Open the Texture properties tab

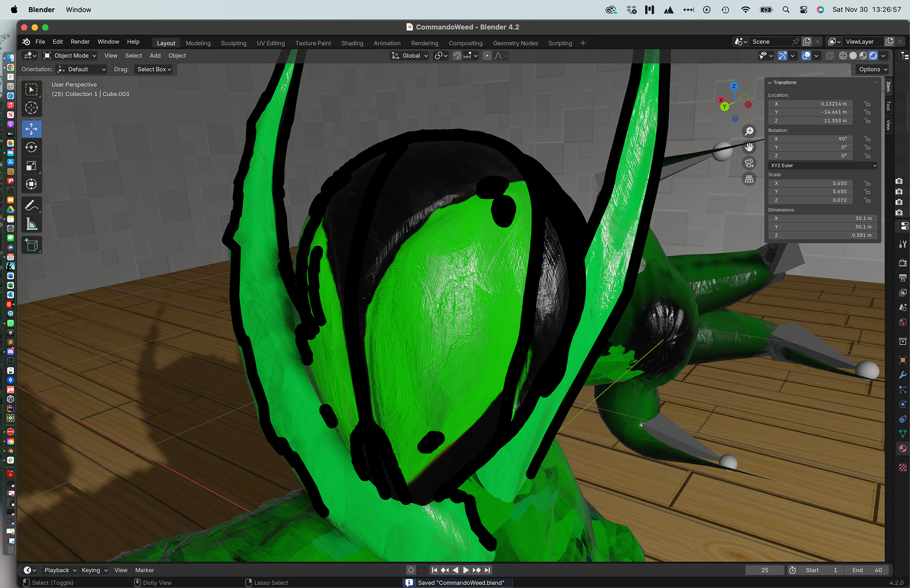coord(902,467)
